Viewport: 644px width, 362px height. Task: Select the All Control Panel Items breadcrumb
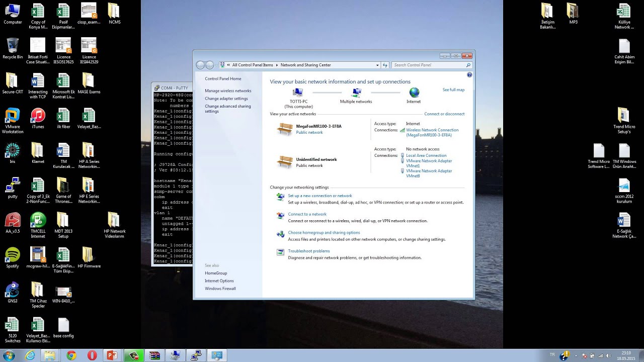coord(253,65)
